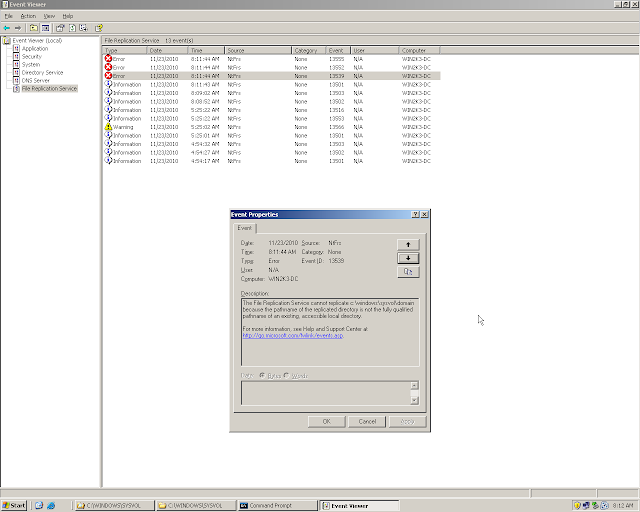Click the yellow warning icon for event 13566
This screenshot has height=512, width=640.
pyautogui.click(x=109, y=127)
